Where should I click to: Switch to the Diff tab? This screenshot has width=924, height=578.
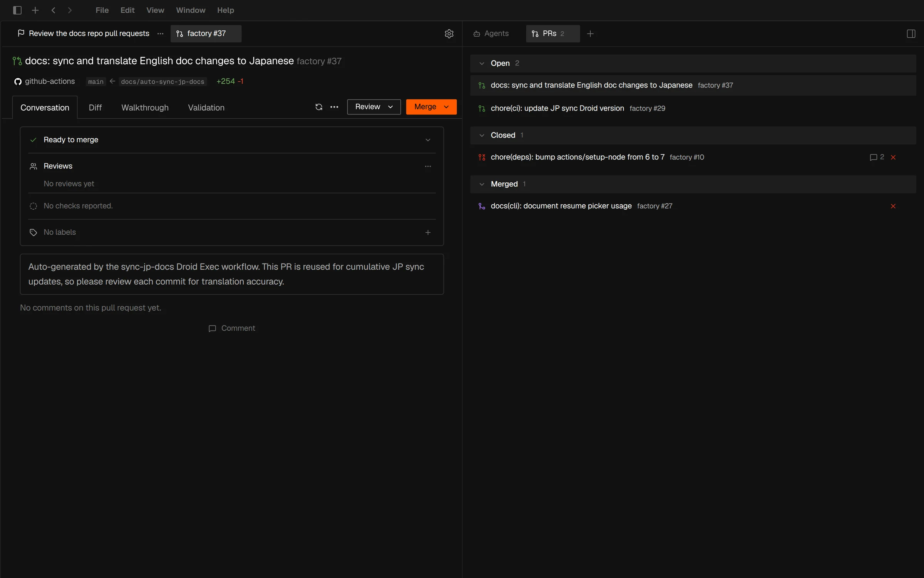click(95, 108)
